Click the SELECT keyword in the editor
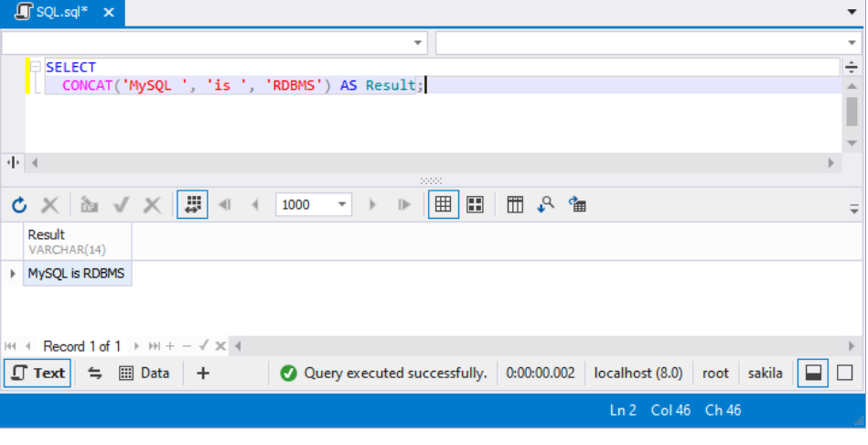Image resolution: width=868 pixels, height=445 pixels. coord(70,67)
